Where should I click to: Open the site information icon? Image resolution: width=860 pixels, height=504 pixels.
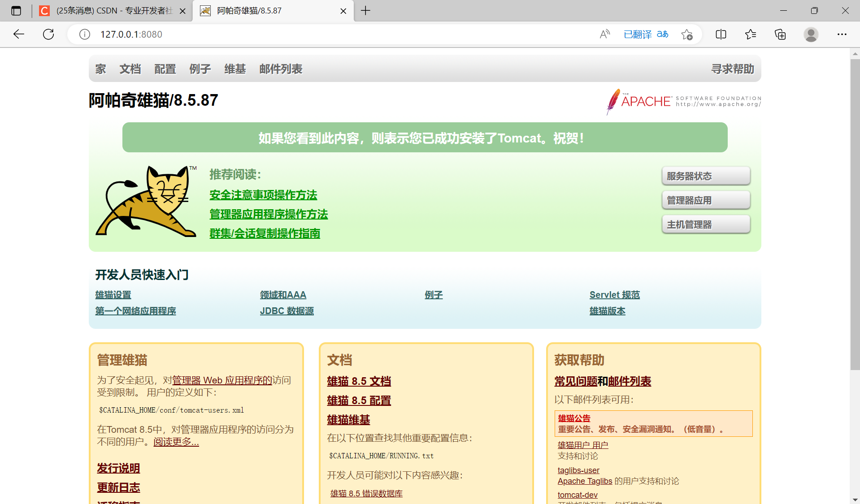coord(85,34)
